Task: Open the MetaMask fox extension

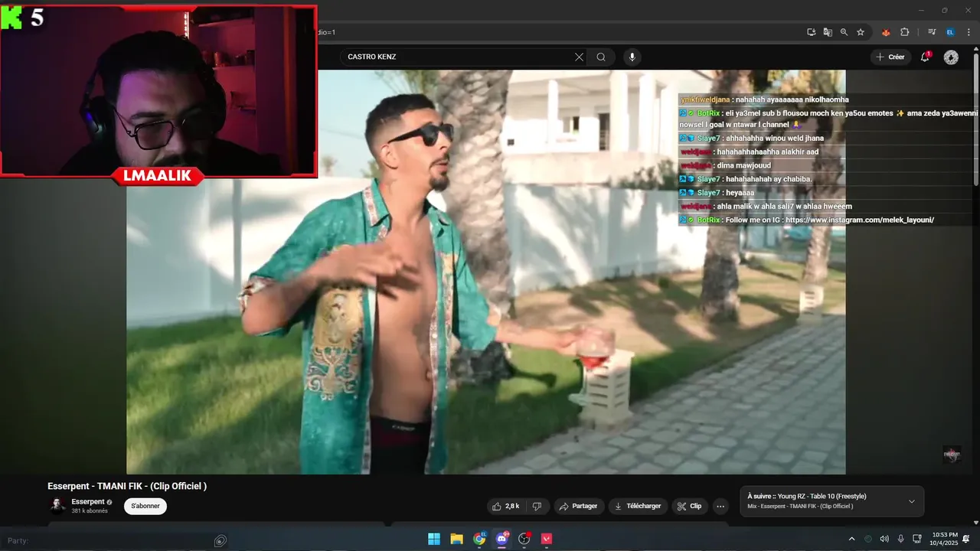Action: 887,32
